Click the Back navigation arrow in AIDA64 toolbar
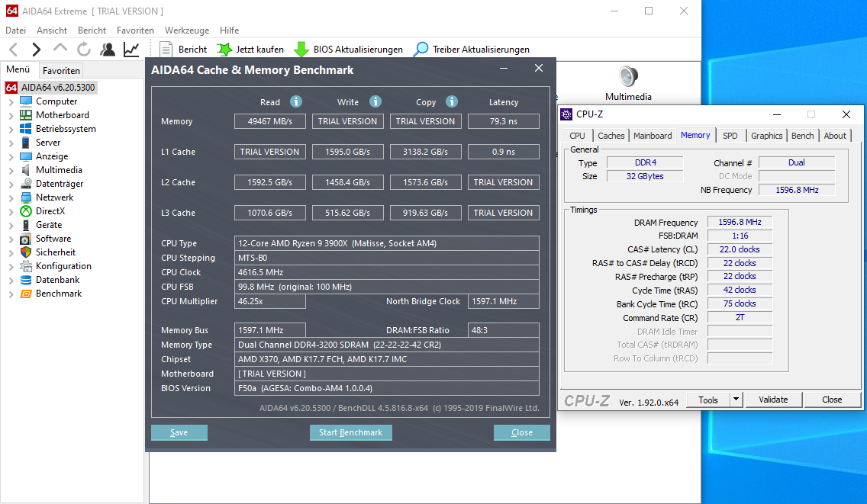867x504 pixels. click(x=14, y=50)
